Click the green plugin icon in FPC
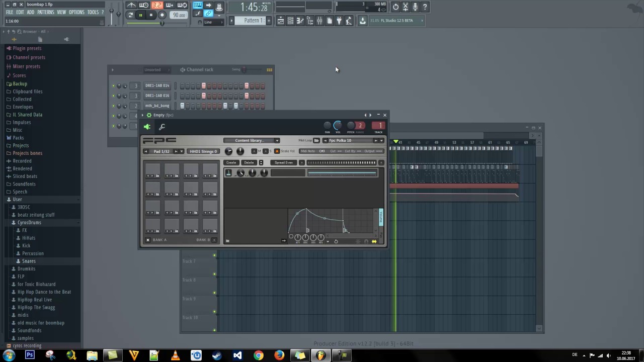The width and height of the screenshot is (644, 362). pos(147,127)
